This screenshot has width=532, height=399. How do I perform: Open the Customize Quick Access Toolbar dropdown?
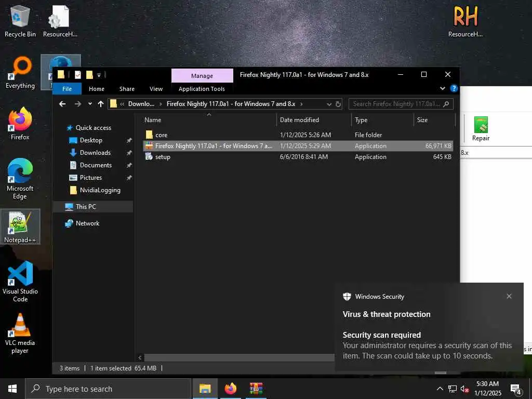(x=99, y=75)
